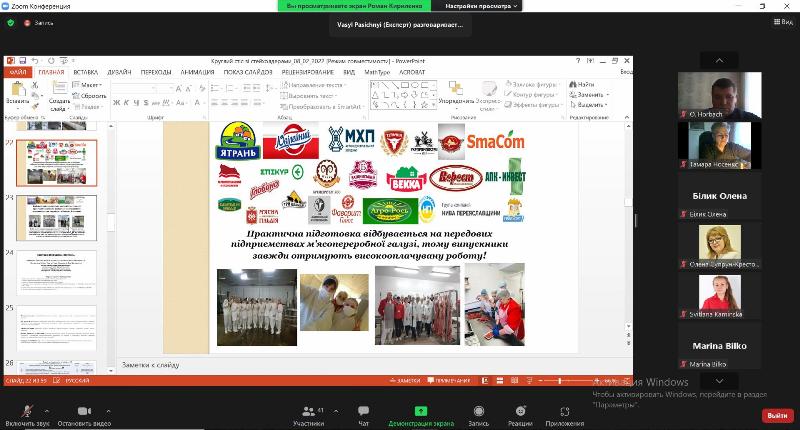Expand audio options arrow beside microphone

(46, 411)
